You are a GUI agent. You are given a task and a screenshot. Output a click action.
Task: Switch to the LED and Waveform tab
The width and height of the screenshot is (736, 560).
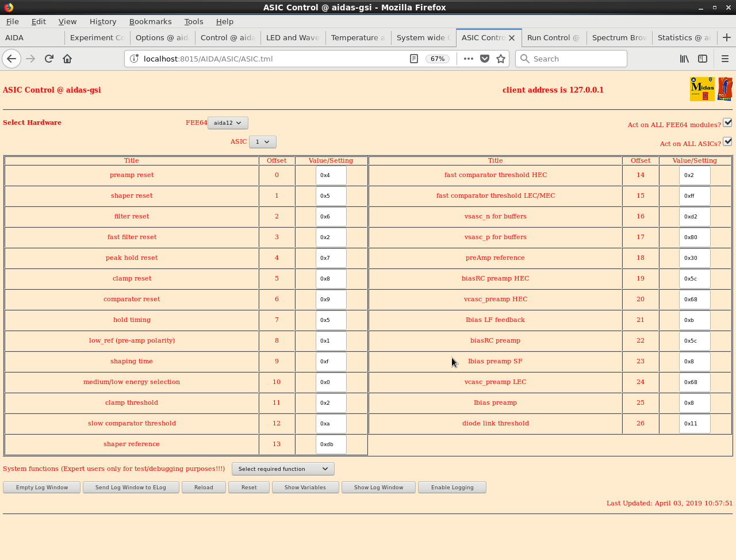(293, 38)
